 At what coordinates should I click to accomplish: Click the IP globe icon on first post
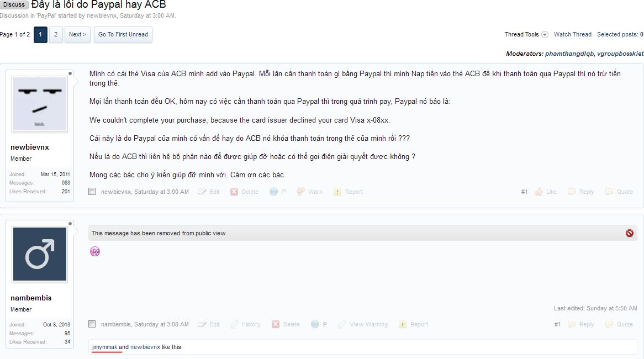273,192
